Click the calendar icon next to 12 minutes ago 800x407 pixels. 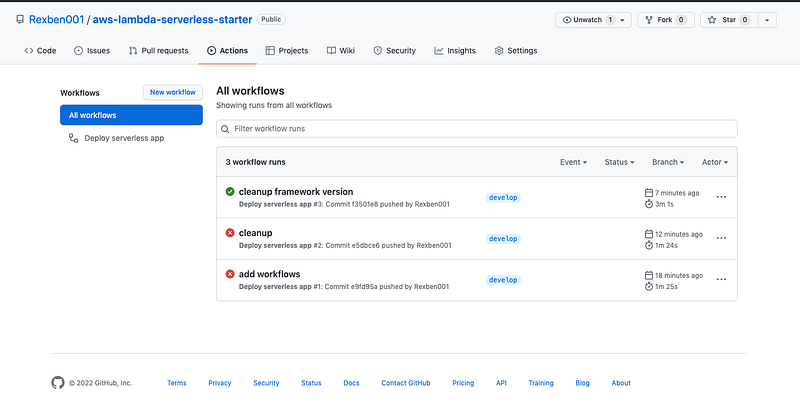(x=649, y=234)
